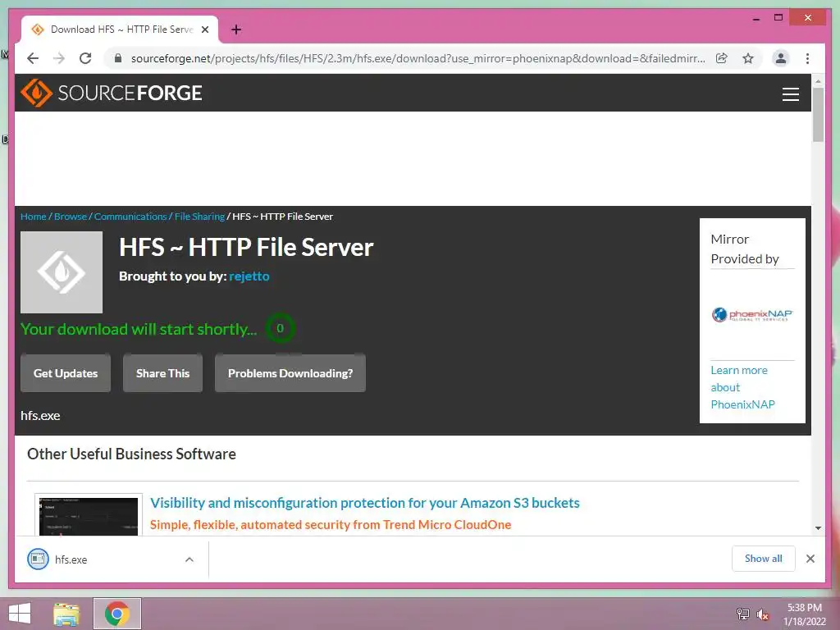Click the Trend Micro ad thumbnail

(89, 515)
